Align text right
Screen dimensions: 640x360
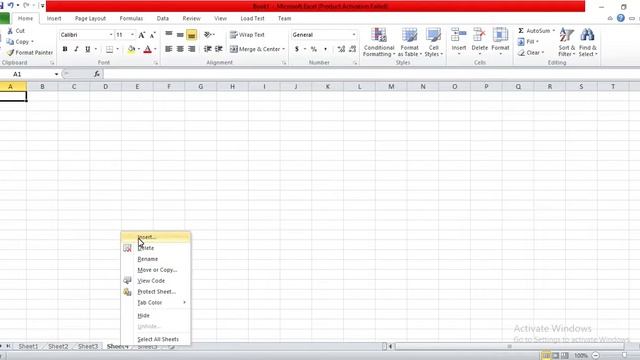(191, 49)
